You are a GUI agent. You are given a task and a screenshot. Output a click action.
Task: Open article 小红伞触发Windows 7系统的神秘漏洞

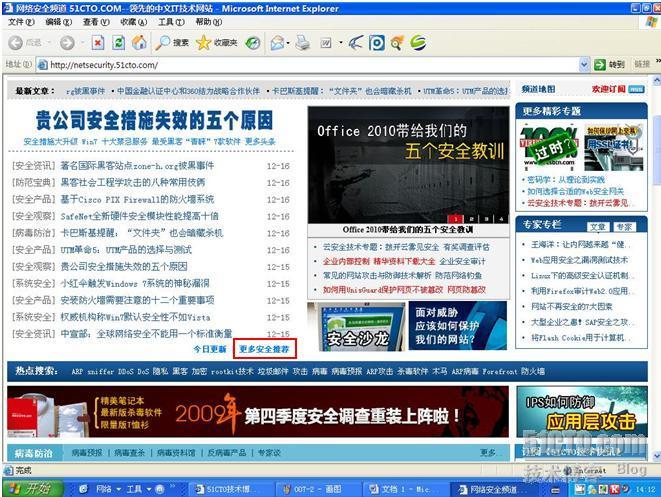(x=135, y=283)
